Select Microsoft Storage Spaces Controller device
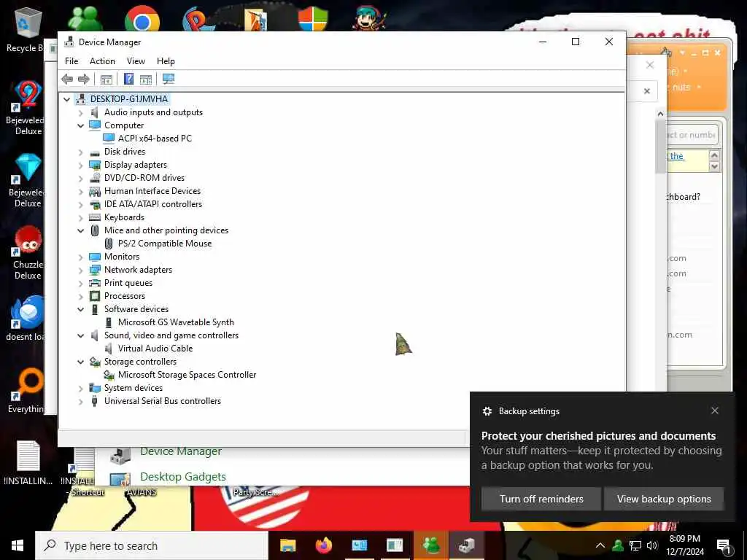The height and width of the screenshot is (560, 747). coord(187,375)
